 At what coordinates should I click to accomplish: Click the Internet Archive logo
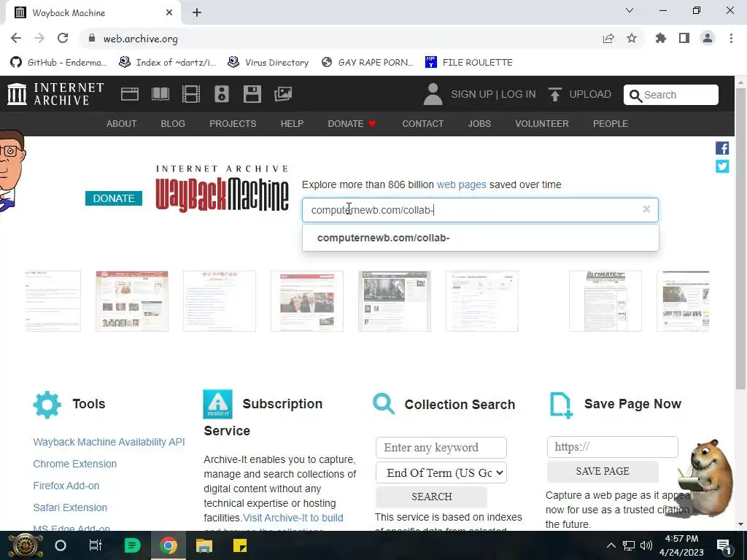click(x=55, y=94)
